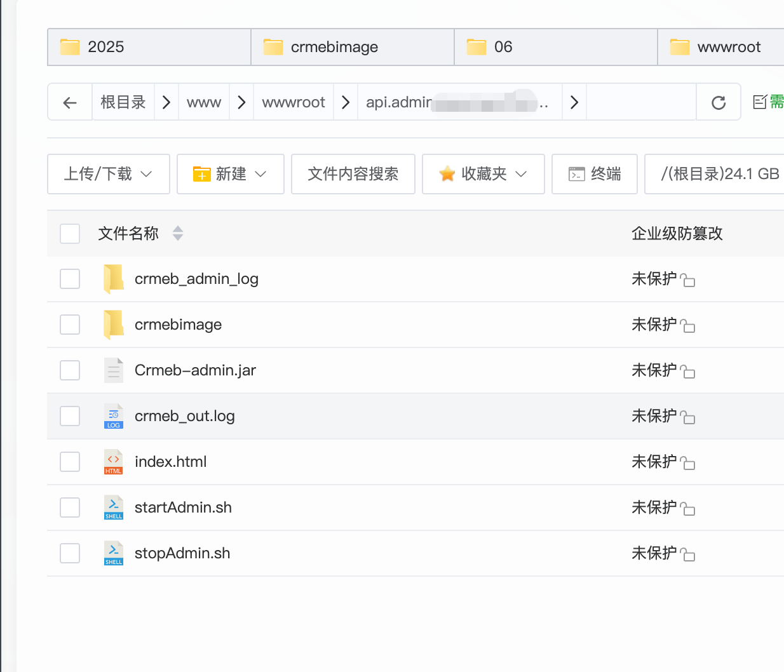This screenshot has height=672, width=784.
Task: Click the stopAdmin.sh file name
Action: (x=182, y=553)
